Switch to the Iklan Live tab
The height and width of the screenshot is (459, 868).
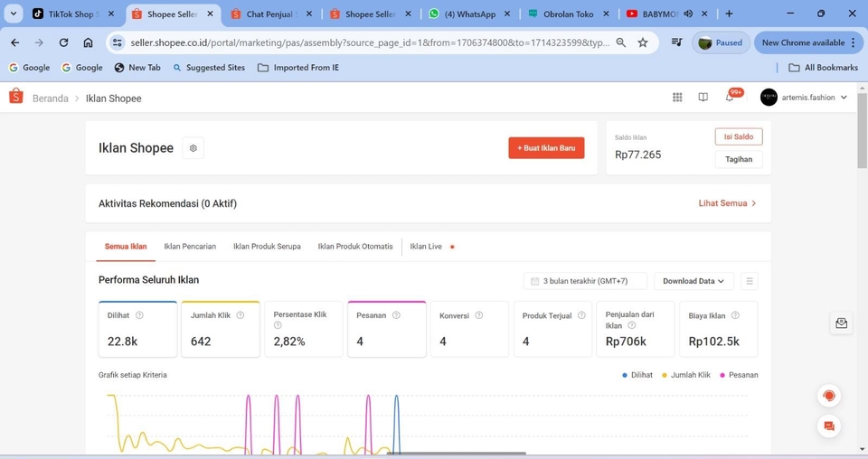coord(426,247)
